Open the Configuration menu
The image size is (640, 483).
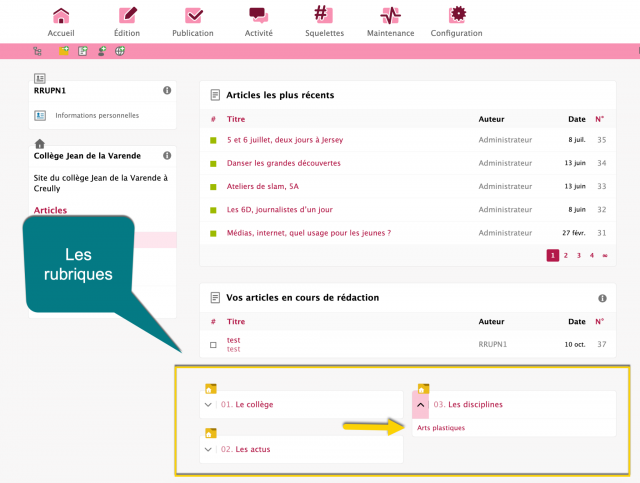coord(456,22)
